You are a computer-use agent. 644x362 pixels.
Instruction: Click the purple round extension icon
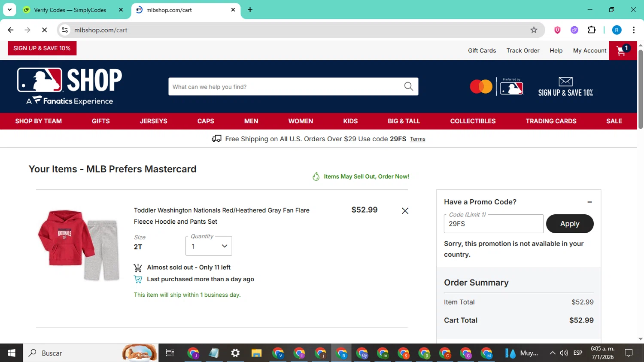[574, 30]
